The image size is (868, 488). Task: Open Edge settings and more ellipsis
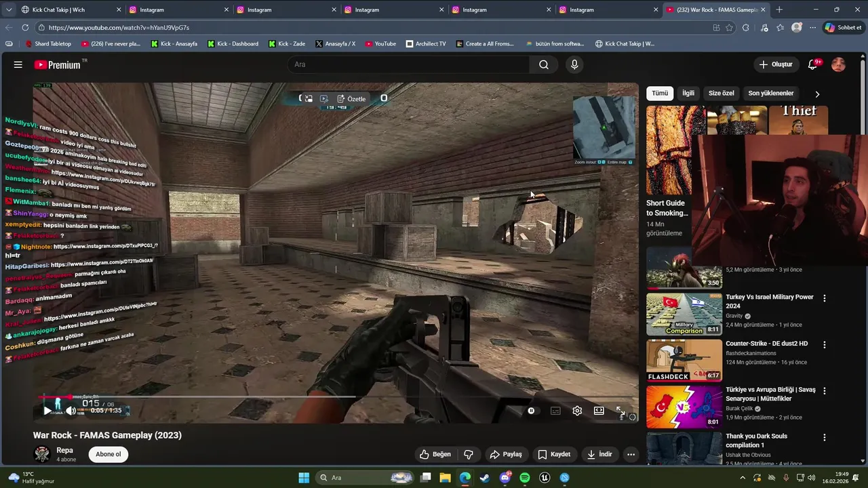[x=813, y=28]
